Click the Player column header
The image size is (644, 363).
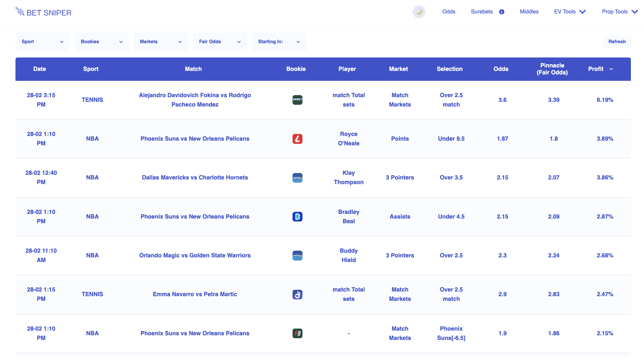click(347, 69)
